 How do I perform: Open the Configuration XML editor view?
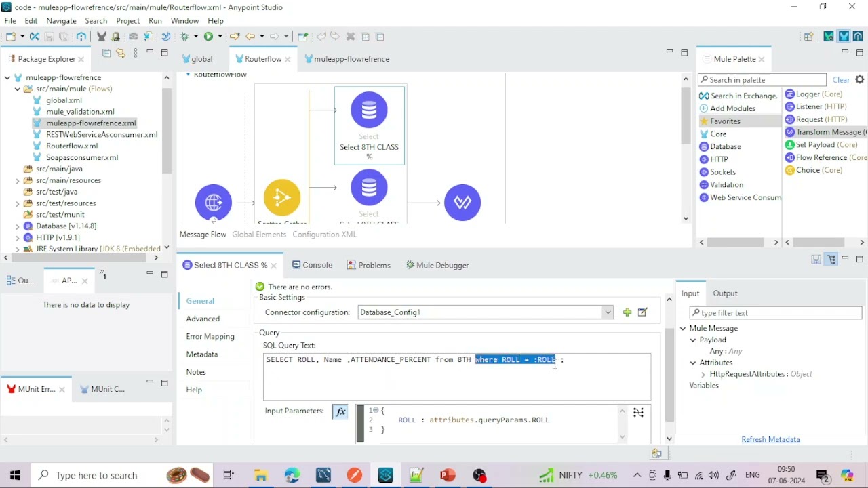pos(324,235)
